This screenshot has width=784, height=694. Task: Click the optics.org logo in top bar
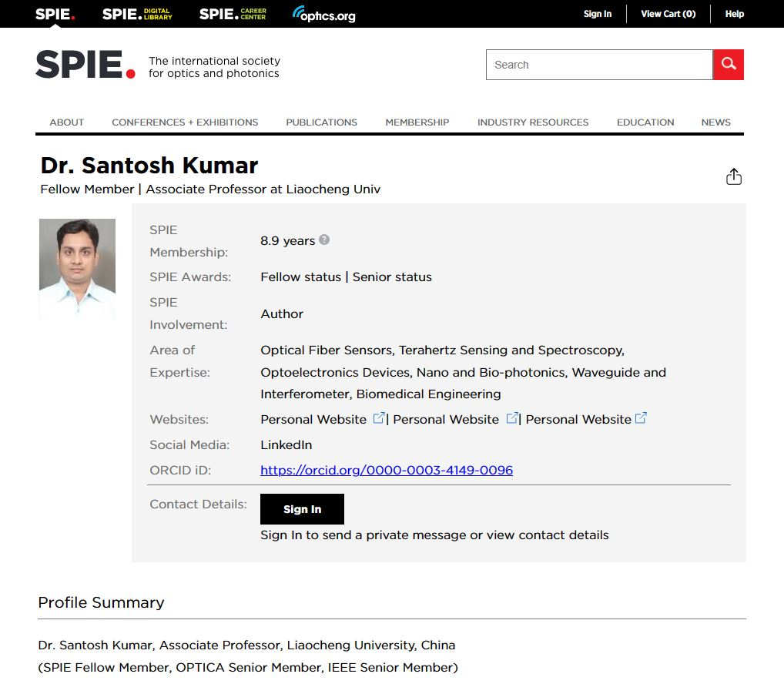point(323,14)
